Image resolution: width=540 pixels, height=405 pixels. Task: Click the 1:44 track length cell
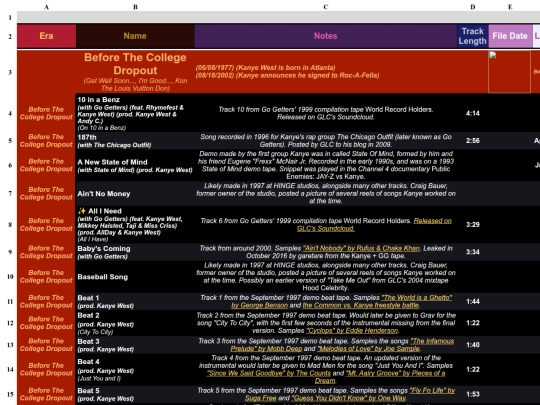472,301
